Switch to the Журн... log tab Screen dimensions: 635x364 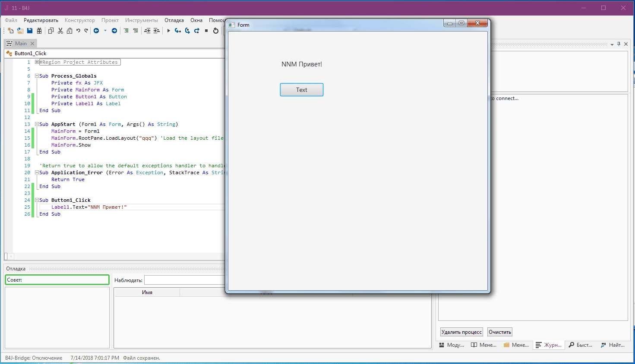click(x=549, y=345)
